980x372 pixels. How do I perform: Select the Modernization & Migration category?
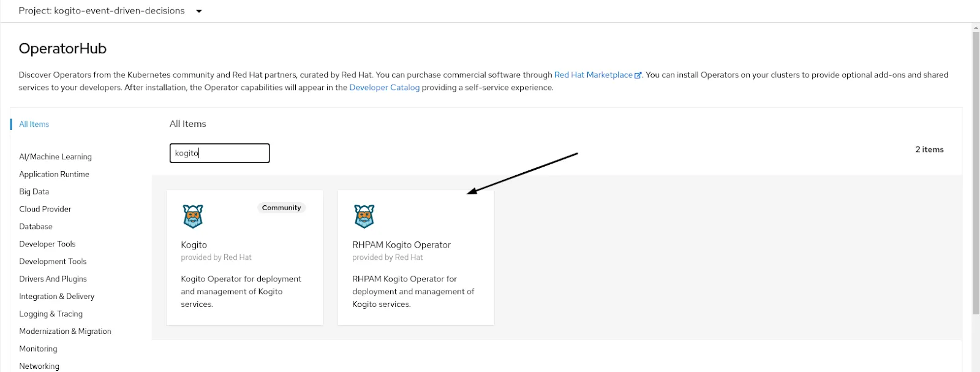(x=65, y=332)
